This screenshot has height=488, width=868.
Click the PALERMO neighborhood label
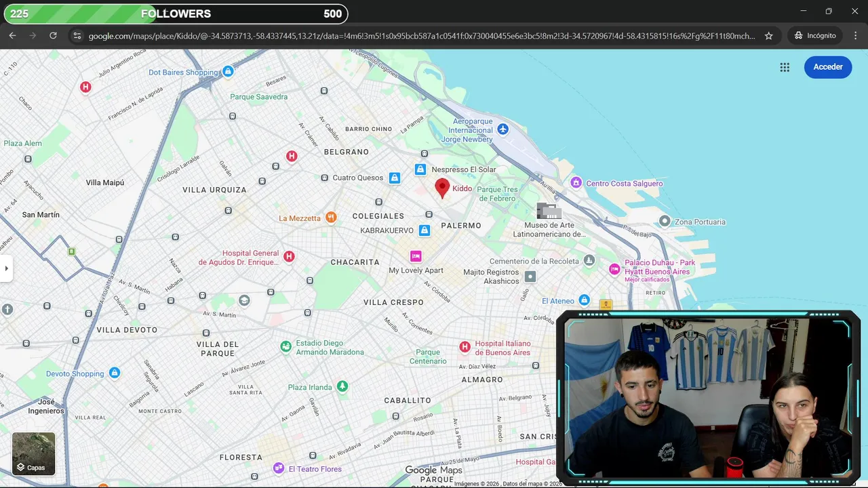click(460, 226)
